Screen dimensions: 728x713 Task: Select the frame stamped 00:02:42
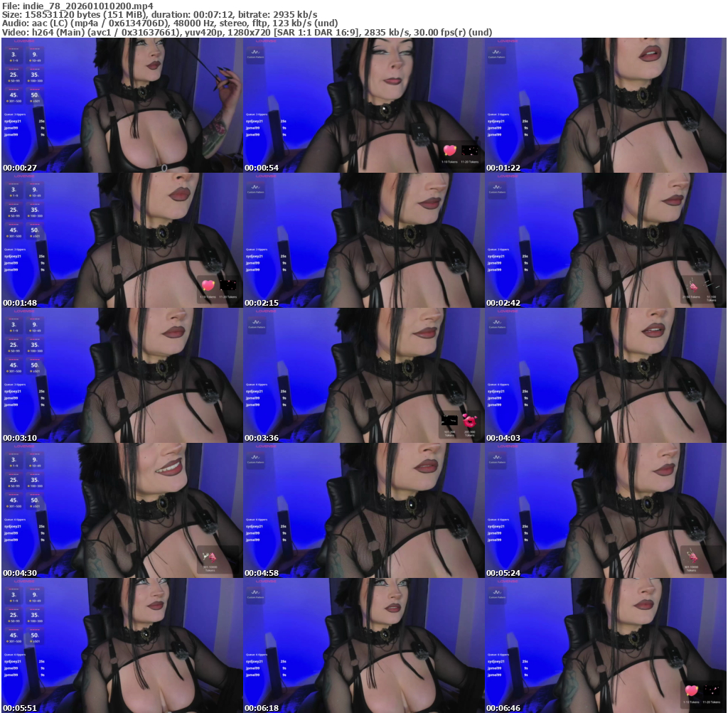(606, 240)
